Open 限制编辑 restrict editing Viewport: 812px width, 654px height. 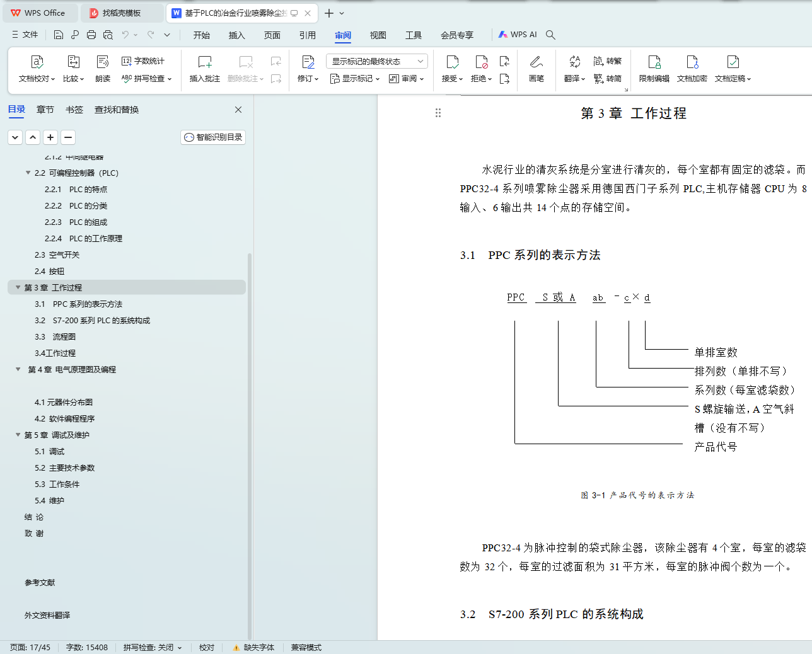(654, 69)
